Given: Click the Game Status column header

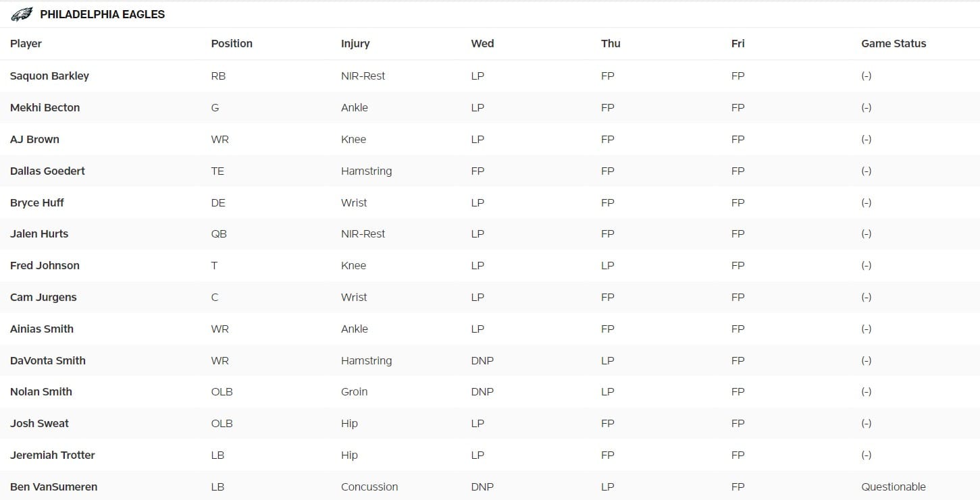Looking at the screenshot, I should tap(894, 44).
